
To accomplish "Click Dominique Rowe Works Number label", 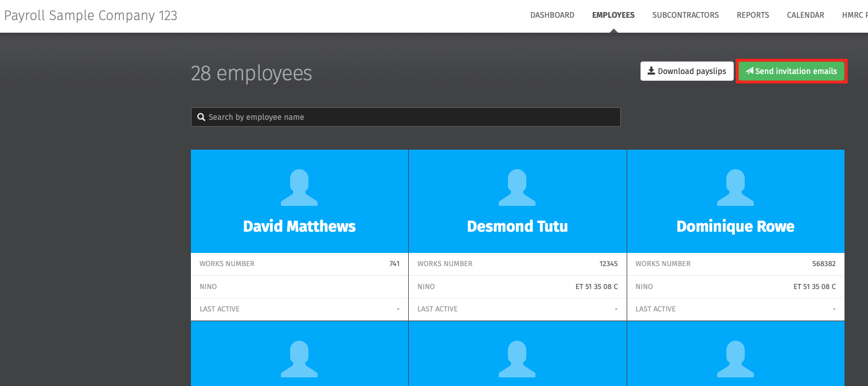I will point(663,264).
